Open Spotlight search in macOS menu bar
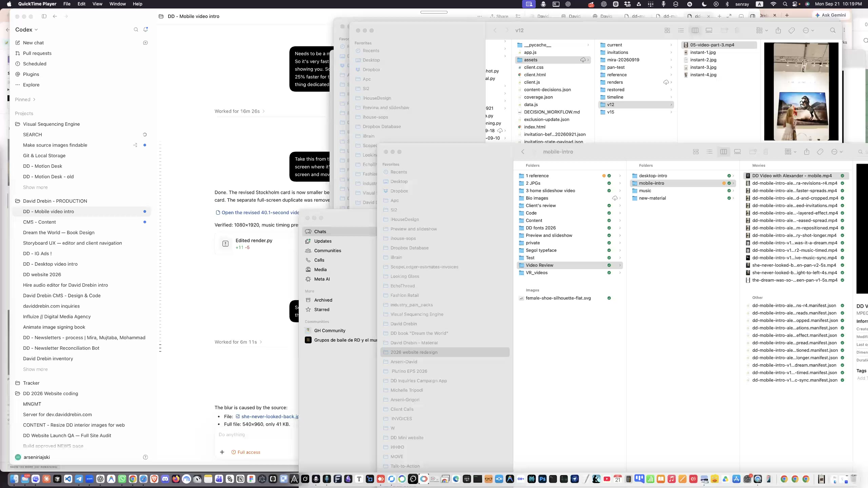Viewport: 868px width, 488px height. [x=785, y=4]
